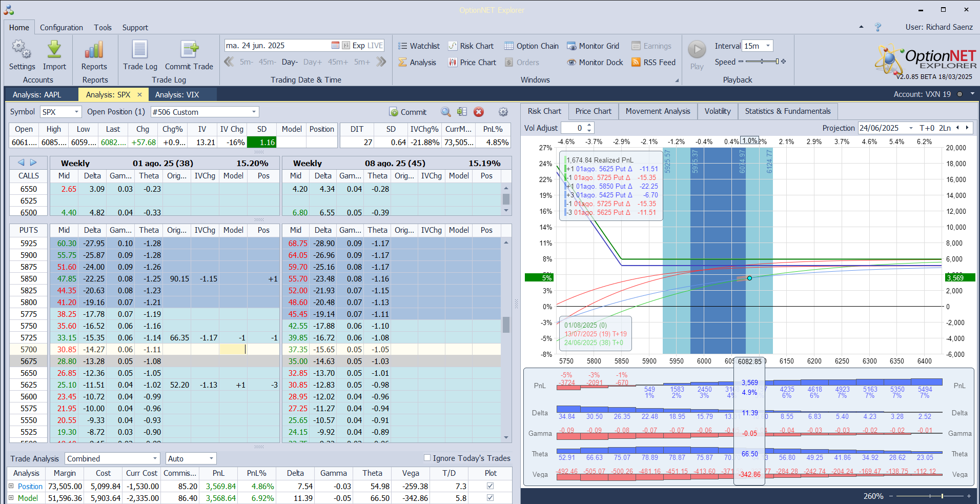
Task: Open the Analysis window from ribbon
Action: [417, 63]
